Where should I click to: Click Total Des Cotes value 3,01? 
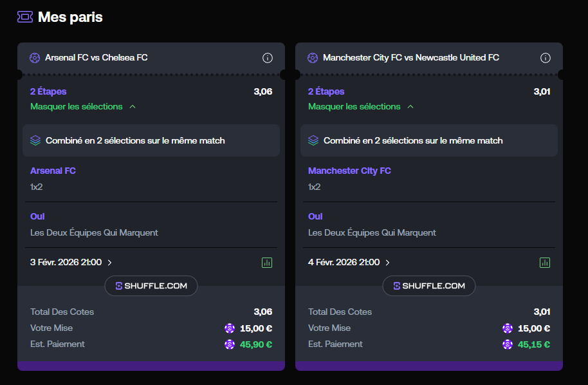542,312
